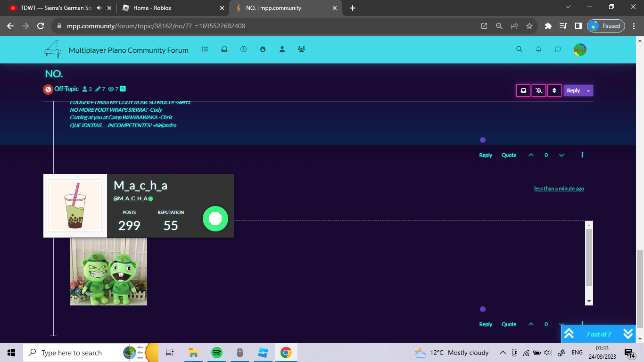This screenshot has width=644, height=362.
Task: Jump to last post with the double down arrows
Action: 628,334
